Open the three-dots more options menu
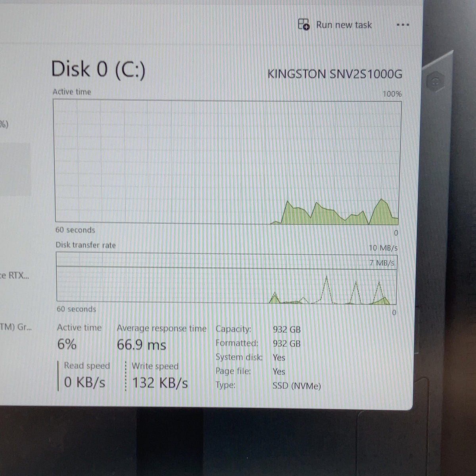 tap(403, 25)
